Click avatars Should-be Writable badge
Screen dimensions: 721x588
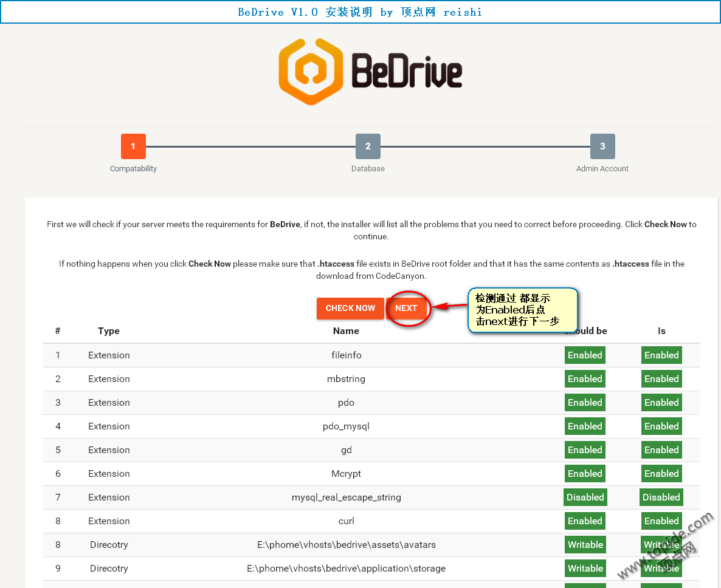tap(585, 545)
